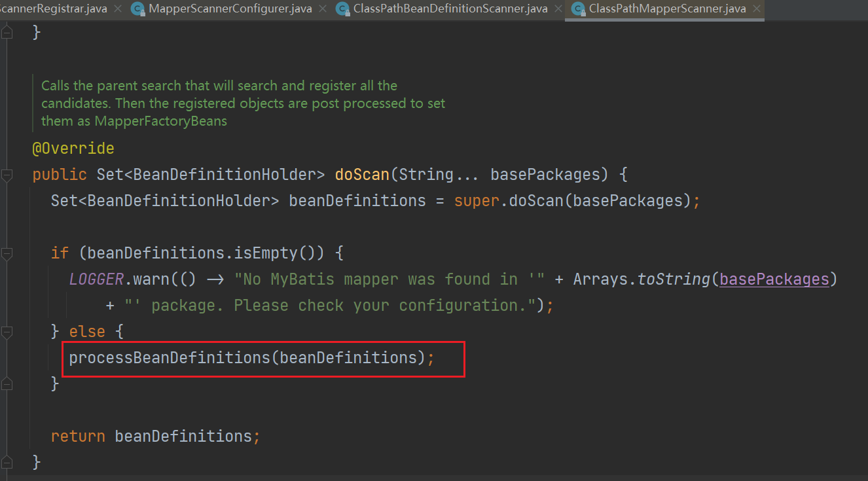Click fold end marker at doScan closing brace

[x=7, y=463]
